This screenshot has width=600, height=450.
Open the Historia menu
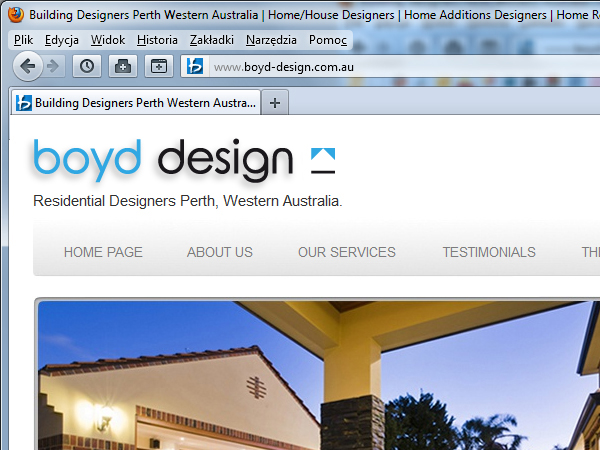coord(157,40)
